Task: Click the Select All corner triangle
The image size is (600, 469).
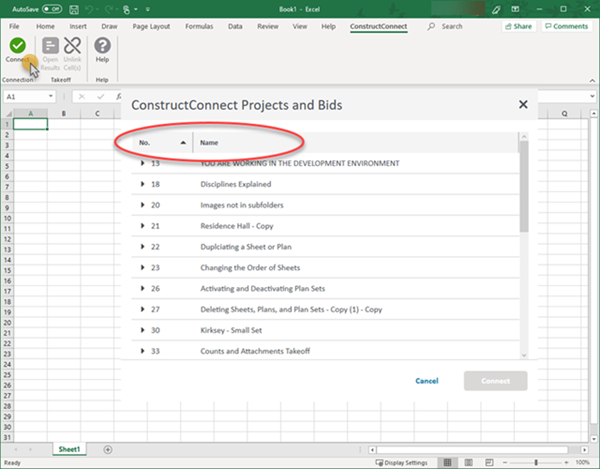Action: [x=8, y=114]
